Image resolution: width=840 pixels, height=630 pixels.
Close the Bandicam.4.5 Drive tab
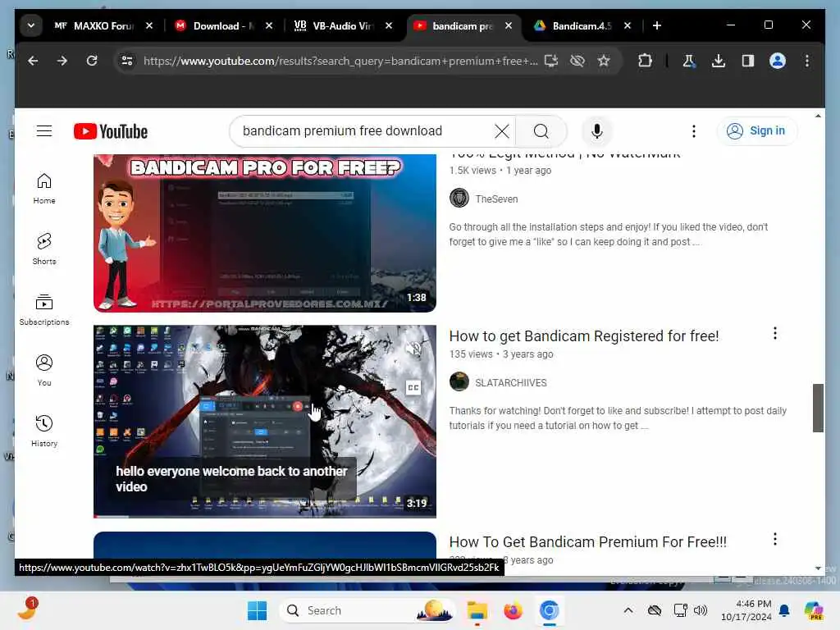coord(628,25)
